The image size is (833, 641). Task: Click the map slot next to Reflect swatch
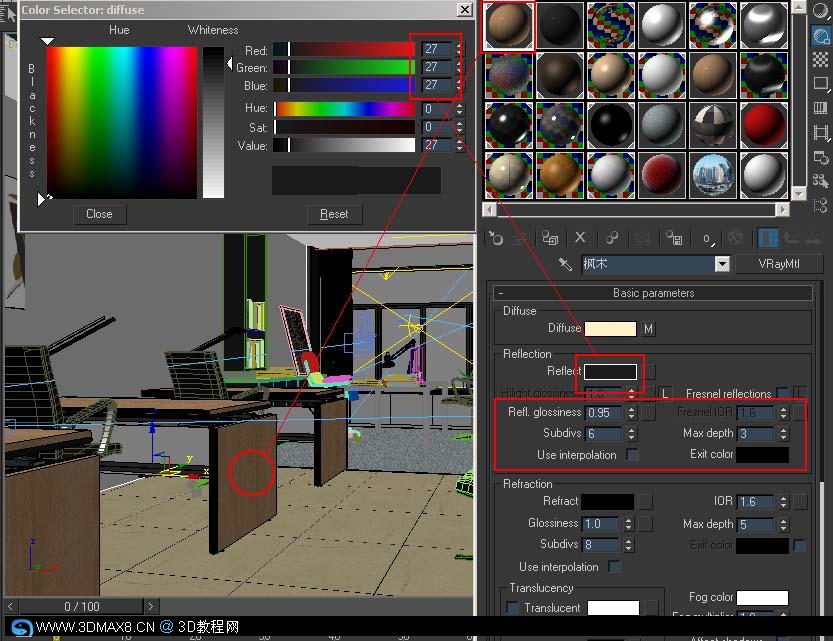[x=650, y=372]
